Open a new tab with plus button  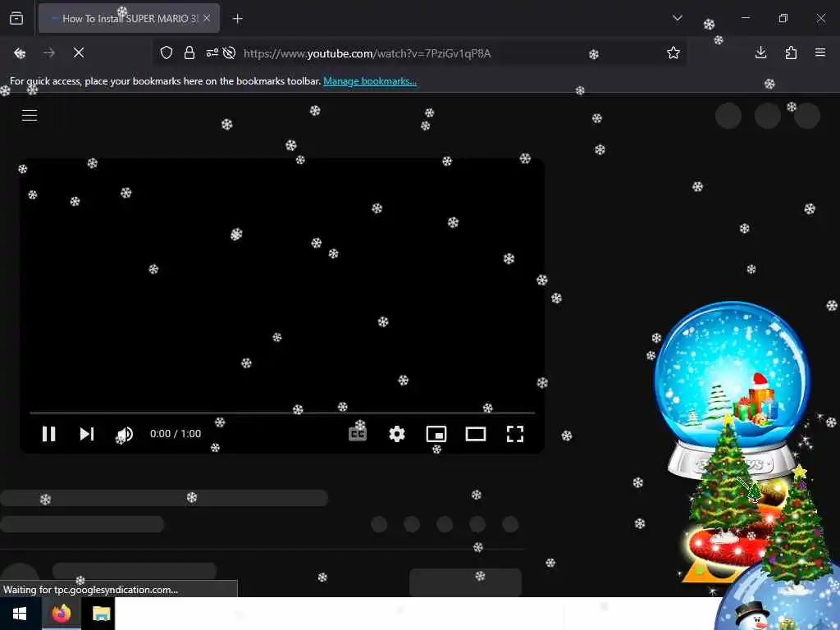pyautogui.click(x=238, y=19)
